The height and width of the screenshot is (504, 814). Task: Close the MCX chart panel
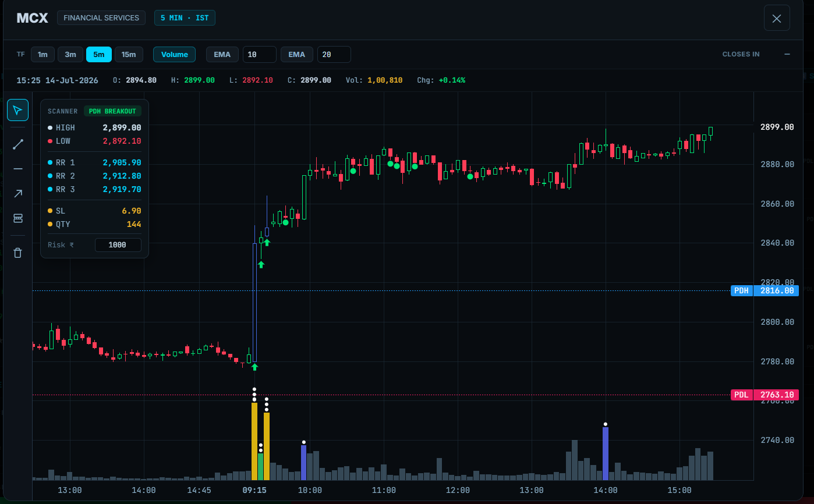point(777,18)
